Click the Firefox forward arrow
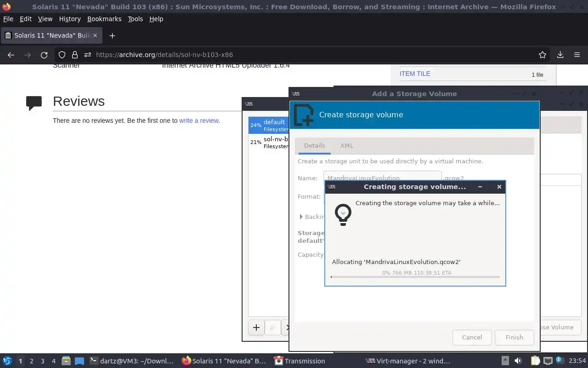588x368 pixels. coord(28,55)
